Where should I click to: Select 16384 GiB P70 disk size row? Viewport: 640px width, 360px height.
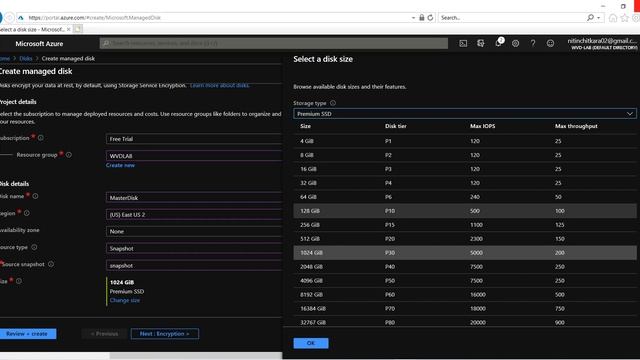click(464, 309)
